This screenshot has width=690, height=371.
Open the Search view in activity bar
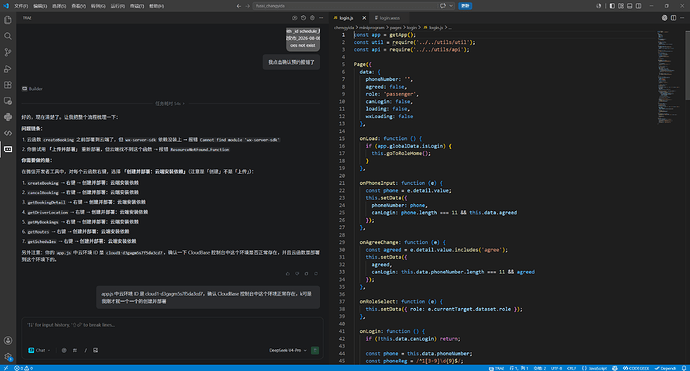point(8,36)
